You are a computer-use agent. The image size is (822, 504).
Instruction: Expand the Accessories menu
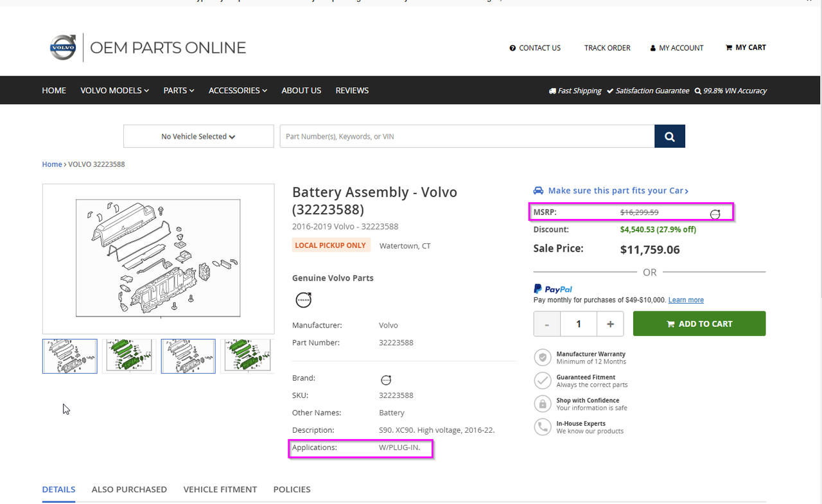coord(238,91)
